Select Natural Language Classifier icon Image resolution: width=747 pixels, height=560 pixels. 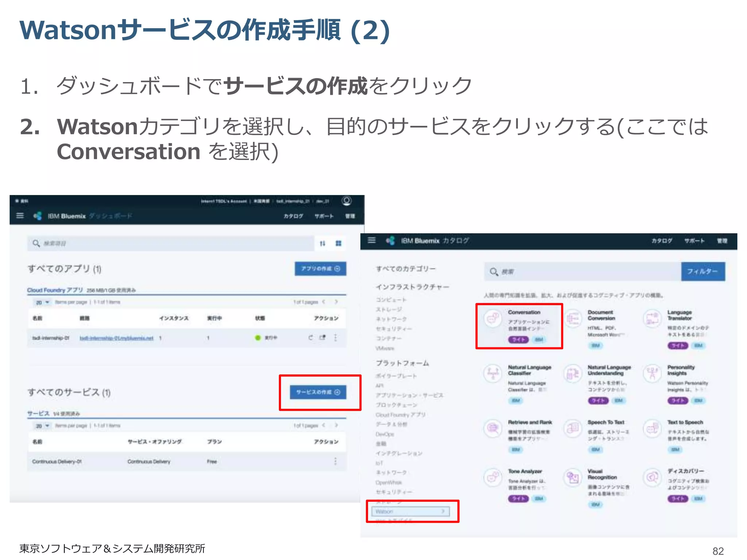click(x=493, y=374)
